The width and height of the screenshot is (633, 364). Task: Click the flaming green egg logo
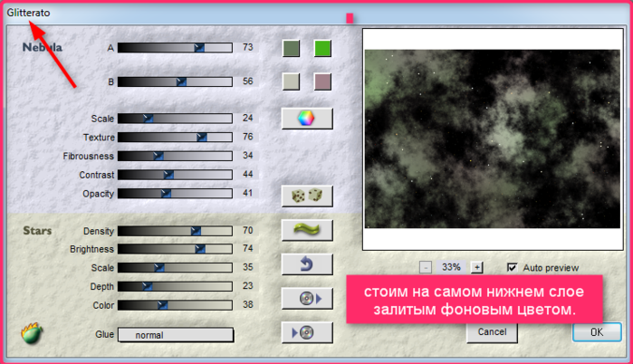tap(32, 334)
